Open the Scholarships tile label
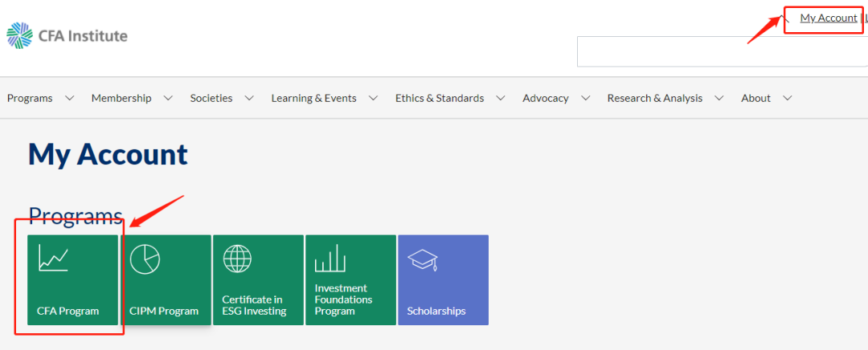The image size is (868, 350). point(436,311)
